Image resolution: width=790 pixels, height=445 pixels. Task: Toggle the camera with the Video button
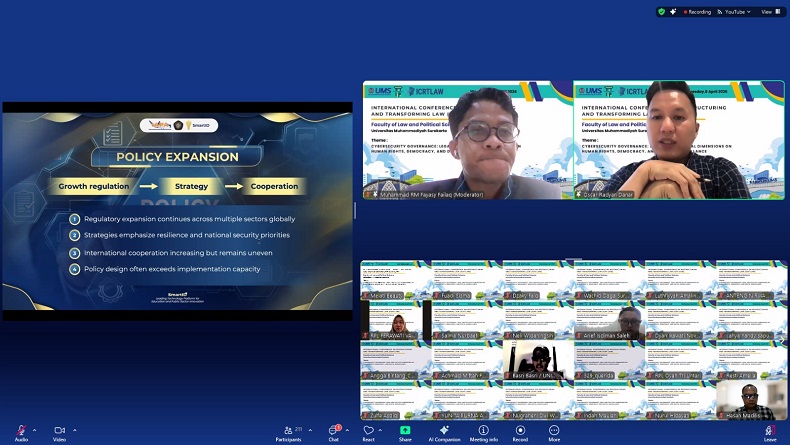(x=59, y=431)
